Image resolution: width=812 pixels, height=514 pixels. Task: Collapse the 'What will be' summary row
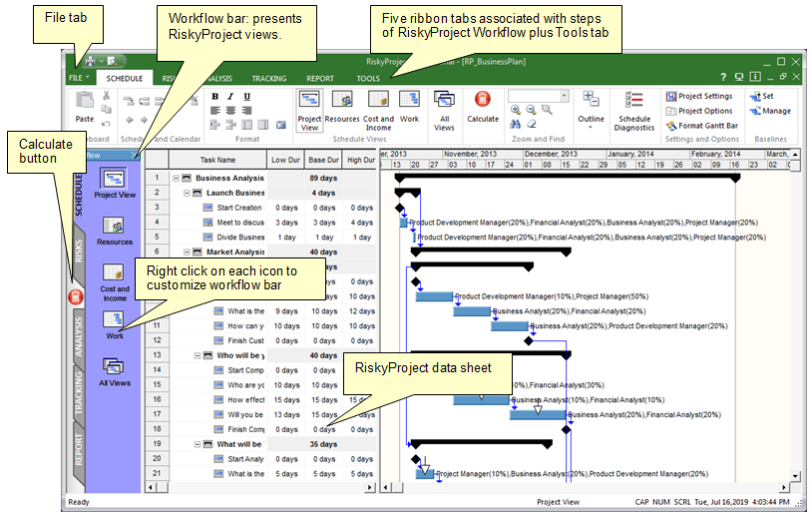point(198,444)
